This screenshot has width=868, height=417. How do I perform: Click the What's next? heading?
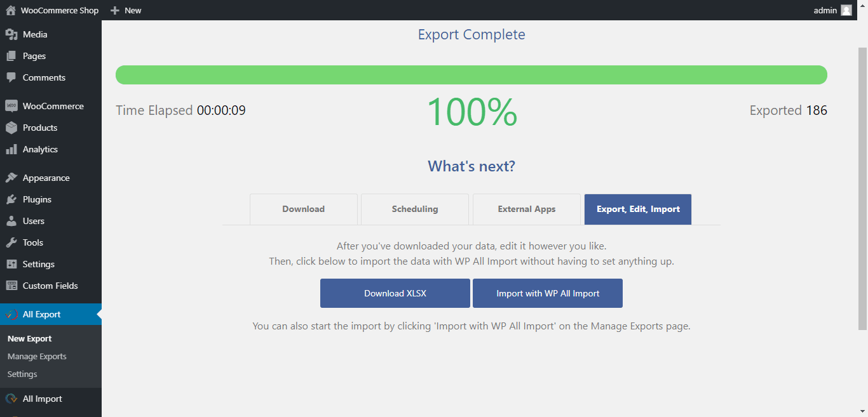471,166
